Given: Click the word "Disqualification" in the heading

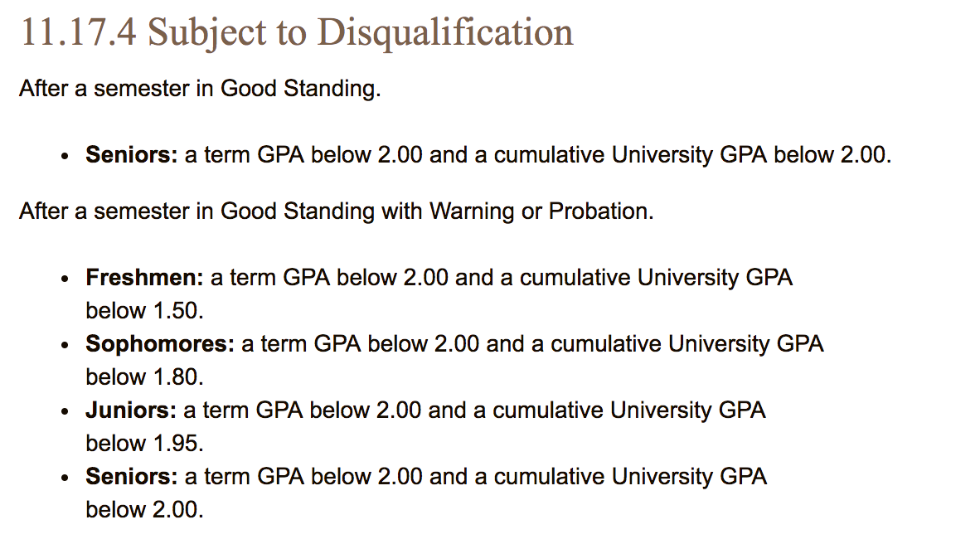Looking at the screenshot, I should click(x=445, y=33).
